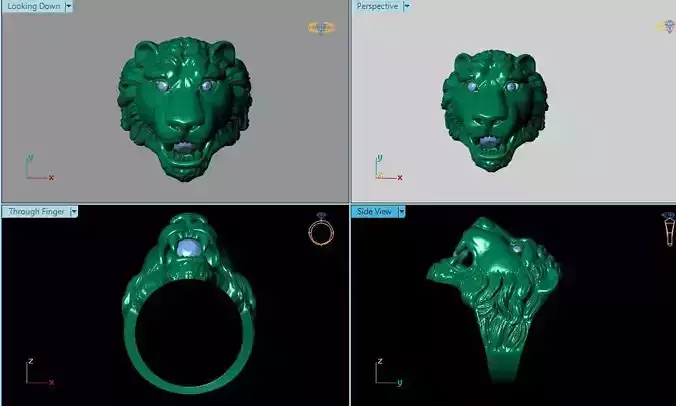This screenshot has height=406, width=676.
Task: Click the gem icon in Perspective viewport corner
Action: tap(667, 26)
